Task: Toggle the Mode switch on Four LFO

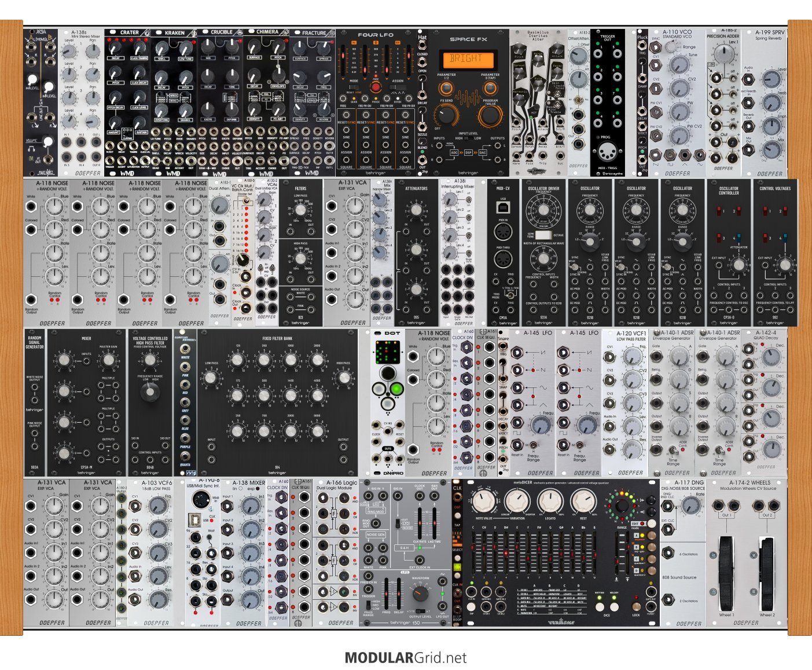Action: 354,87
